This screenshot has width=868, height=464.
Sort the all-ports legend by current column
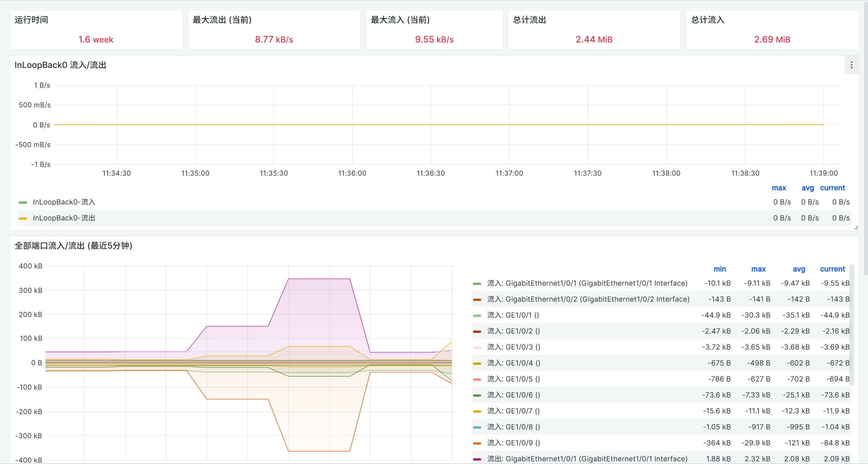point(832,269)
